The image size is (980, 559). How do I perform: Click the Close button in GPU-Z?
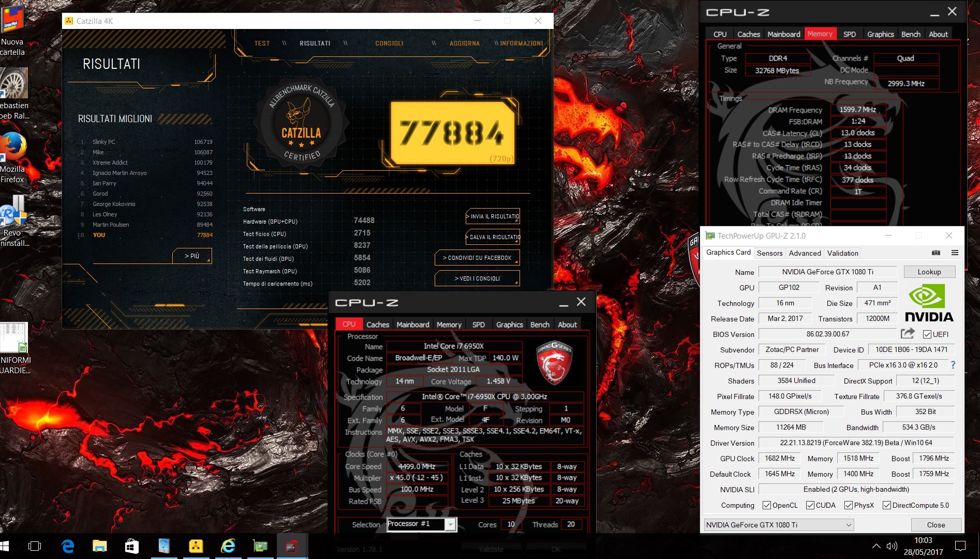(936, 525)
